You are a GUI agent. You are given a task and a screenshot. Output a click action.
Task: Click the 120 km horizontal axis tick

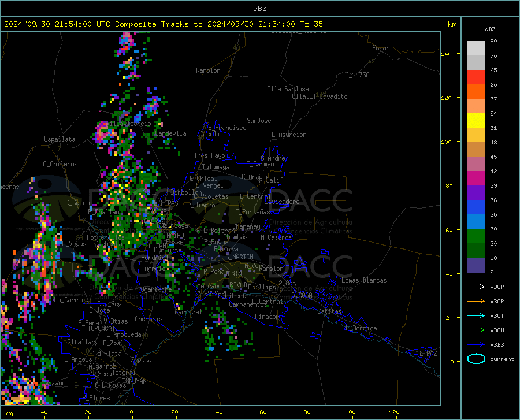394,412
